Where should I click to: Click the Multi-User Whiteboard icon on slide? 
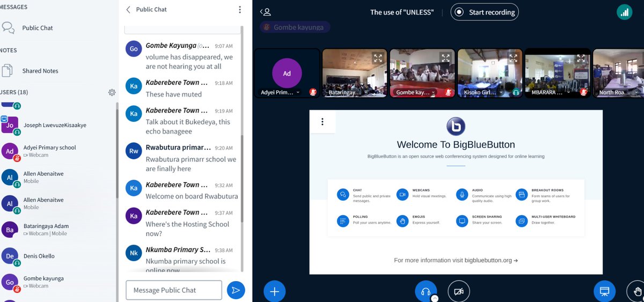point(522,220)
